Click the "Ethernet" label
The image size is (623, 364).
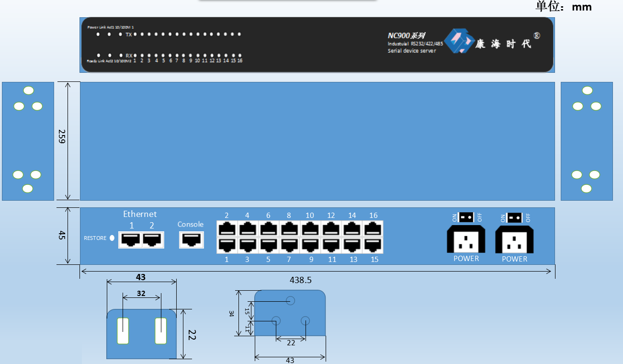(140, 214)
